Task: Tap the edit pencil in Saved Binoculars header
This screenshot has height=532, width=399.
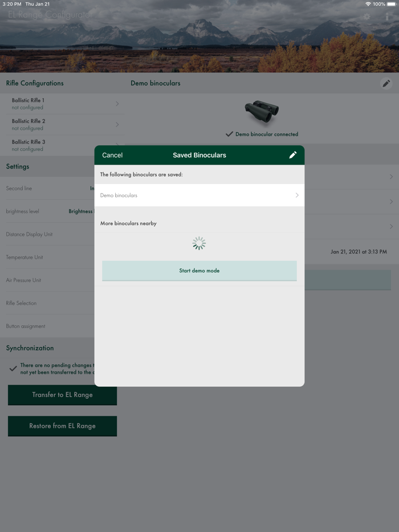Action: point(293,155)
